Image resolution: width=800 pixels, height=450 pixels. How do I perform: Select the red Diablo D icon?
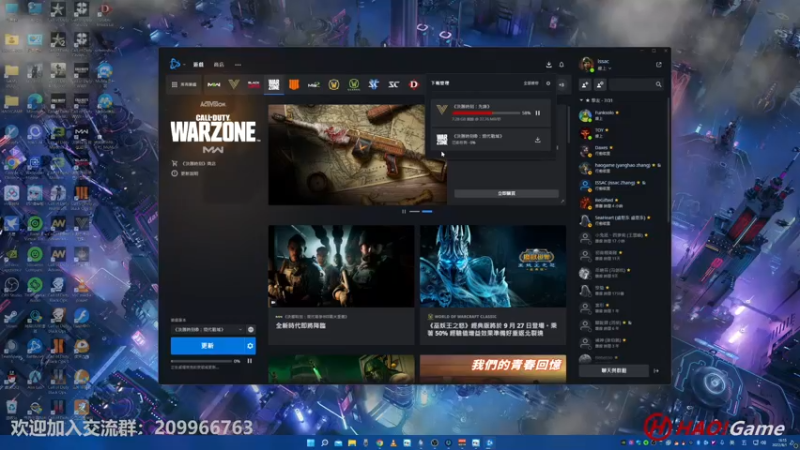[413, 84]
